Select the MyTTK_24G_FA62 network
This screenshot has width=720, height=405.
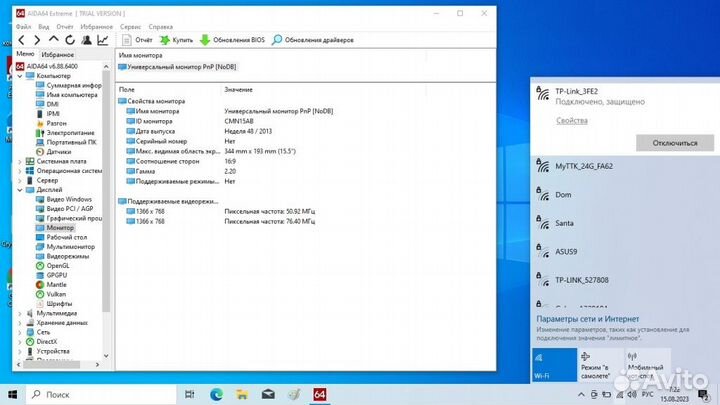(625, 166)
